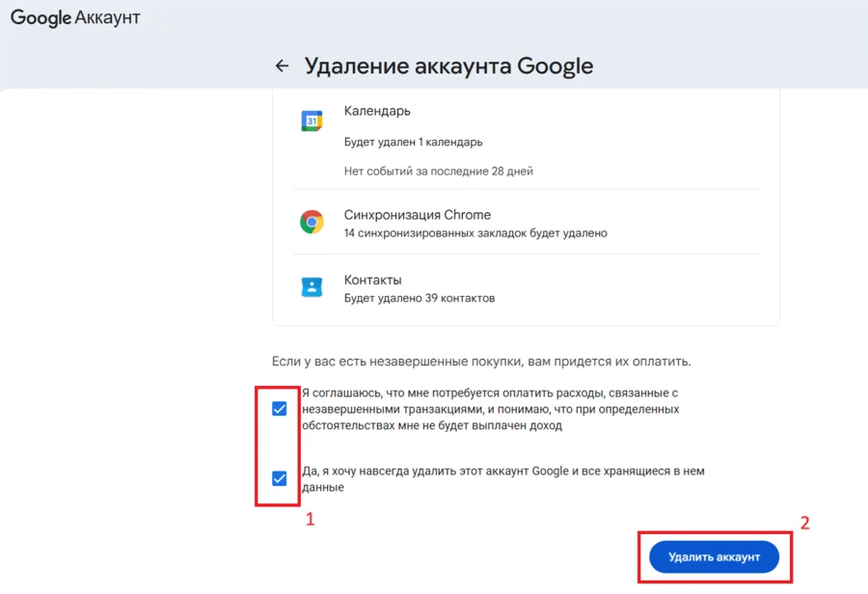868x594 pixels.
Task: Uncheck the pending transactions agreement checkbox
Action: coord(280,409)
